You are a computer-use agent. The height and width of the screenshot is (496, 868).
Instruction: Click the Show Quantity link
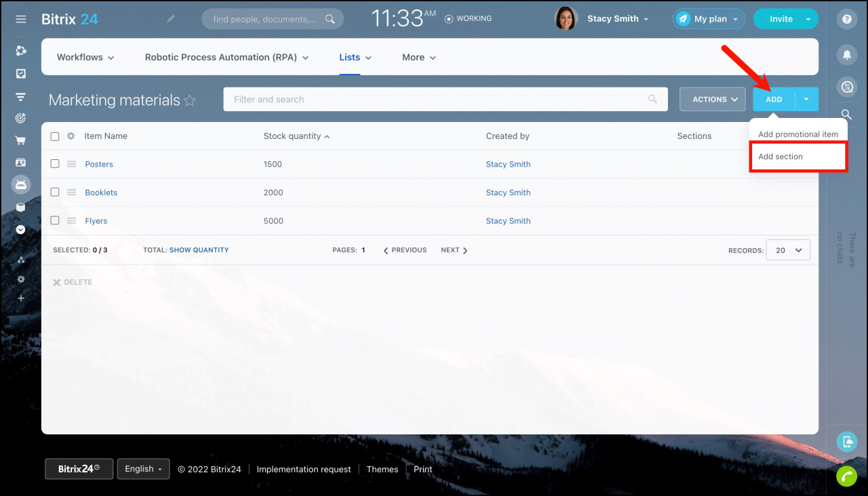(199, 250)
